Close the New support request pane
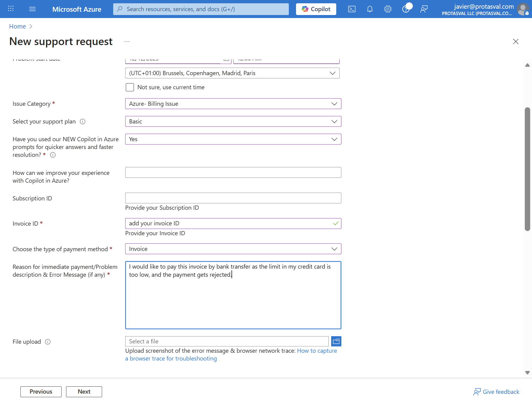Viewport: 532px width, 405px height. coord(516,41)
